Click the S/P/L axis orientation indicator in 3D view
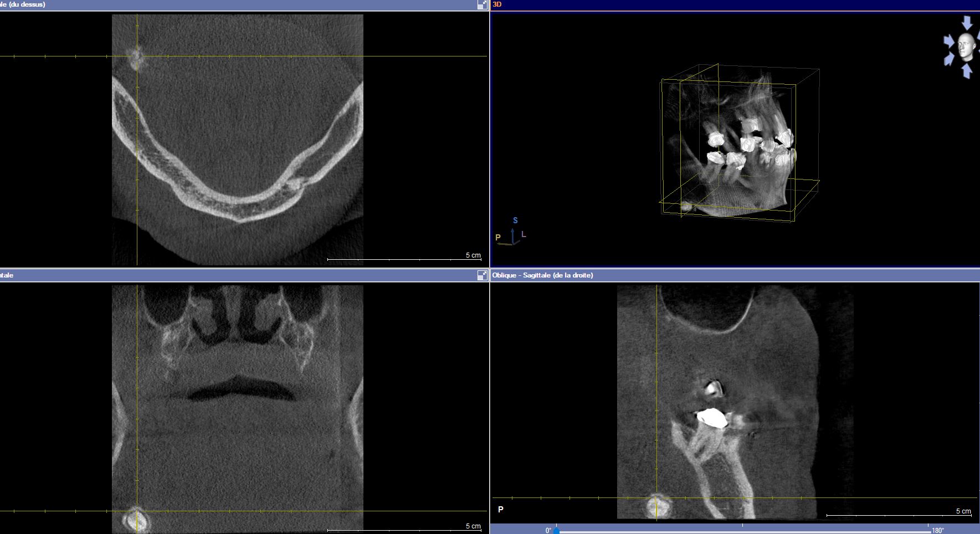980x534 pixels. pyautogui.click(x=512, y=234)
